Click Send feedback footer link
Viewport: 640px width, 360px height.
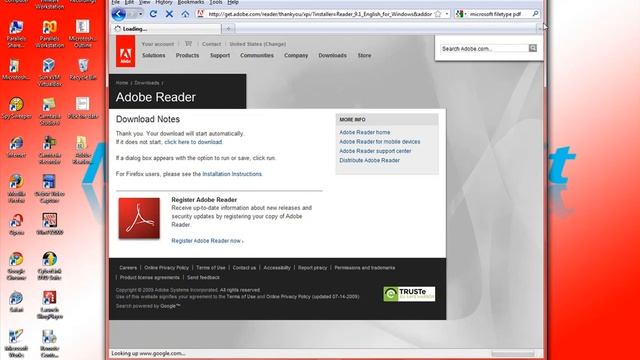tap(203, 278)
